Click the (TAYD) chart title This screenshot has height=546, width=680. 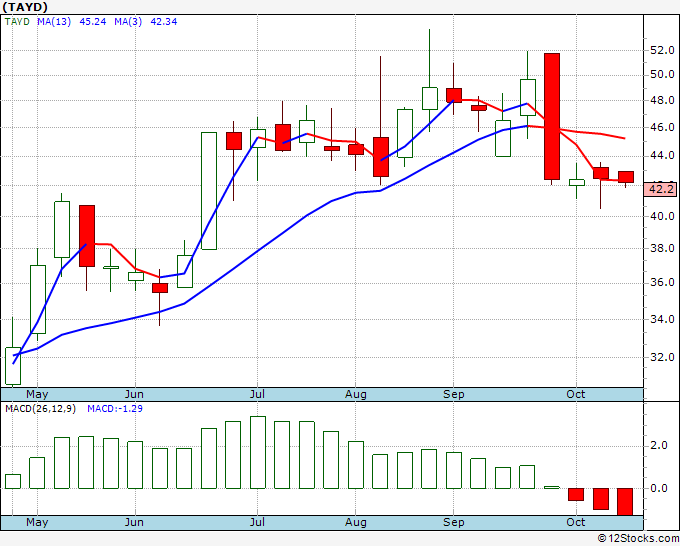click(25, 7)
